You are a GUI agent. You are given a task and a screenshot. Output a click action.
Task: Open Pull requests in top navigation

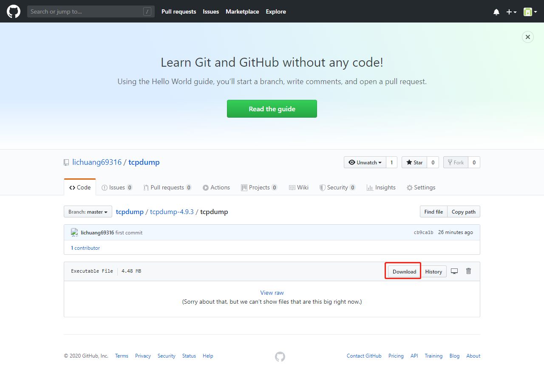coord(179,11)
